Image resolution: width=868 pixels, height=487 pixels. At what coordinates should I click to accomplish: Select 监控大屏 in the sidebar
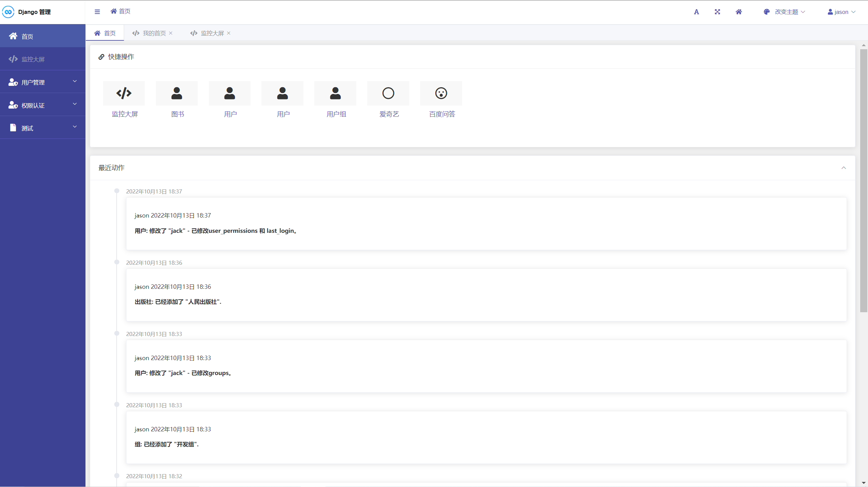33,59
